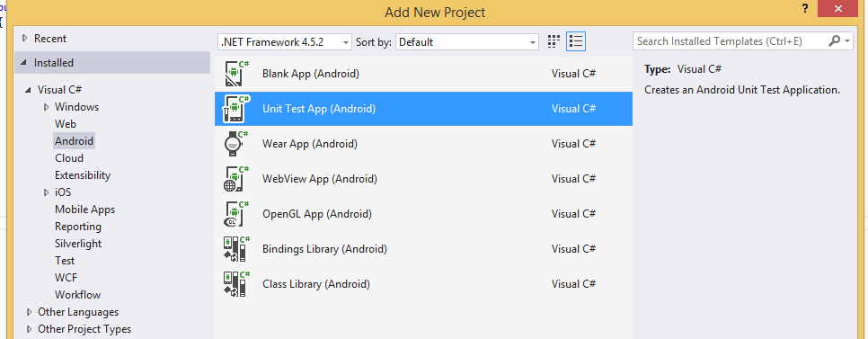
Task: Click the Blank App (Android) template icon
Action: coord(237,74)
